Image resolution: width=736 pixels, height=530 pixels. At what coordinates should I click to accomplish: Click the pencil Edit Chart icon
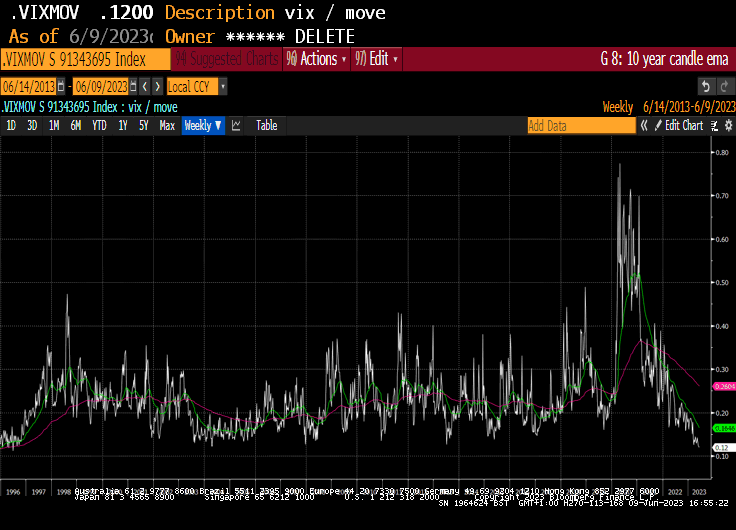pos(658,126)
